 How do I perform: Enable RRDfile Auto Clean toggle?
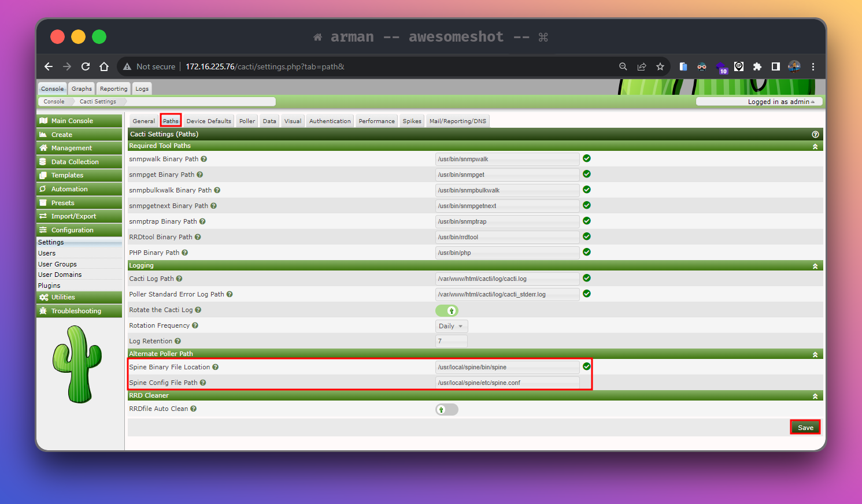click(x=446, y=410)
